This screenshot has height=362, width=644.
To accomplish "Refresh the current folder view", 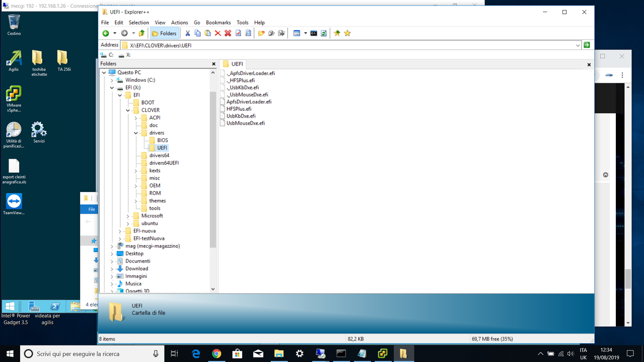I will coord(324,33).
